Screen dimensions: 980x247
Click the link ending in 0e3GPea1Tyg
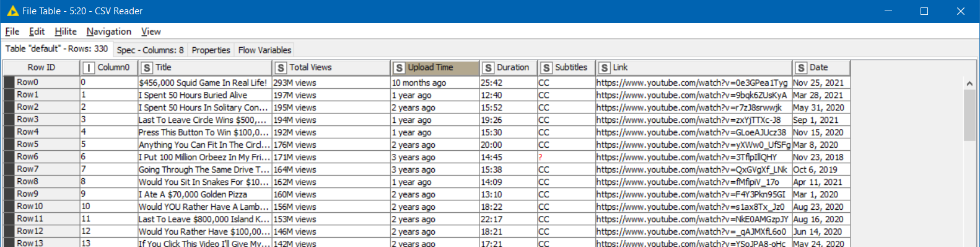pyautogui.click(x=693, y=83)
